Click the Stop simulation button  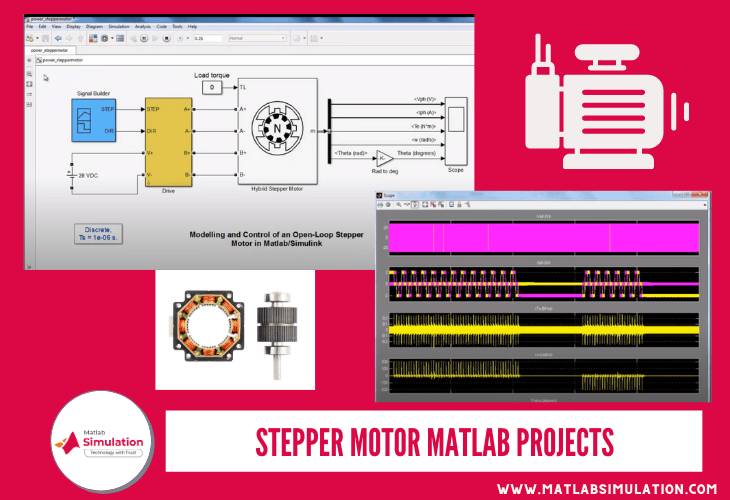(x=167, y=38)
